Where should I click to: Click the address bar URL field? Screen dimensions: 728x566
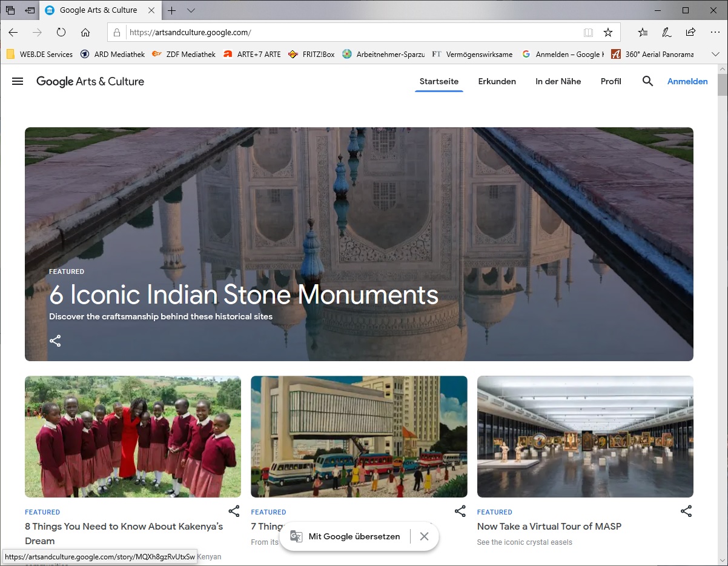[x=351, y=32]
